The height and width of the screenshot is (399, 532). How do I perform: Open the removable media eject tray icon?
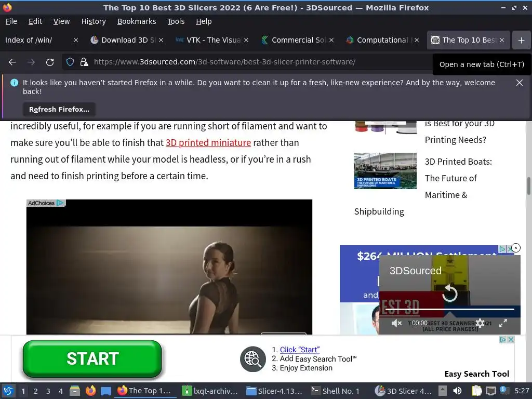[443, 391]
